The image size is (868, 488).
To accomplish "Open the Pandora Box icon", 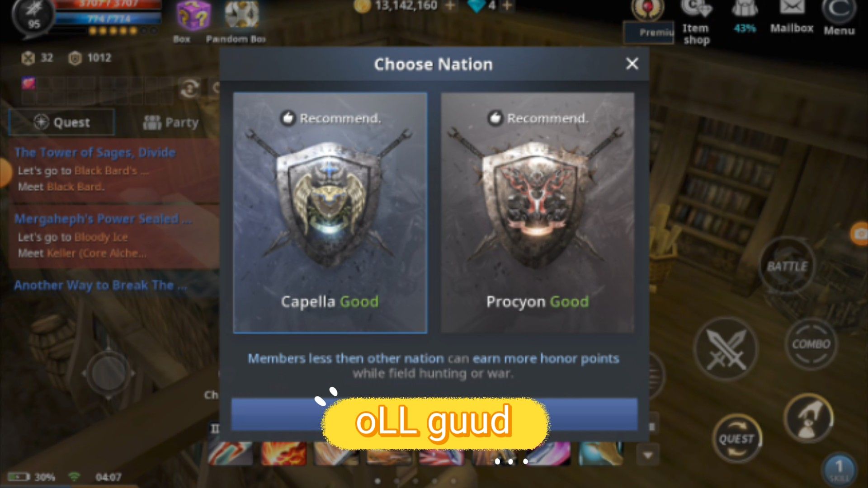I will pos(242,14).
